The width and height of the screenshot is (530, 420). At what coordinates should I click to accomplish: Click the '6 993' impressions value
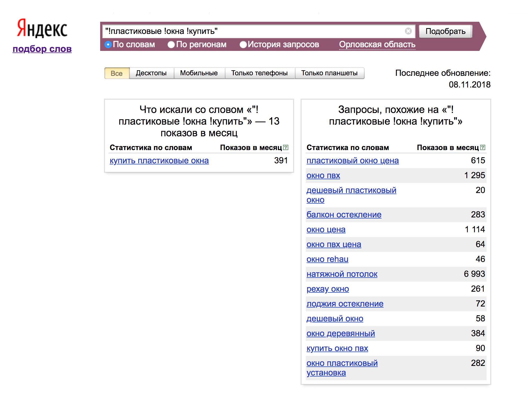(x=474, y=274)
